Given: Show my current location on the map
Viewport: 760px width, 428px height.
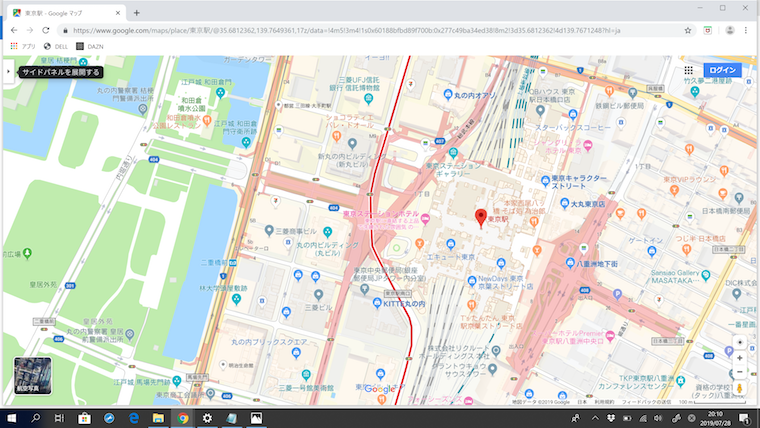Looking at the screenshot, I should tap(740, 342).
